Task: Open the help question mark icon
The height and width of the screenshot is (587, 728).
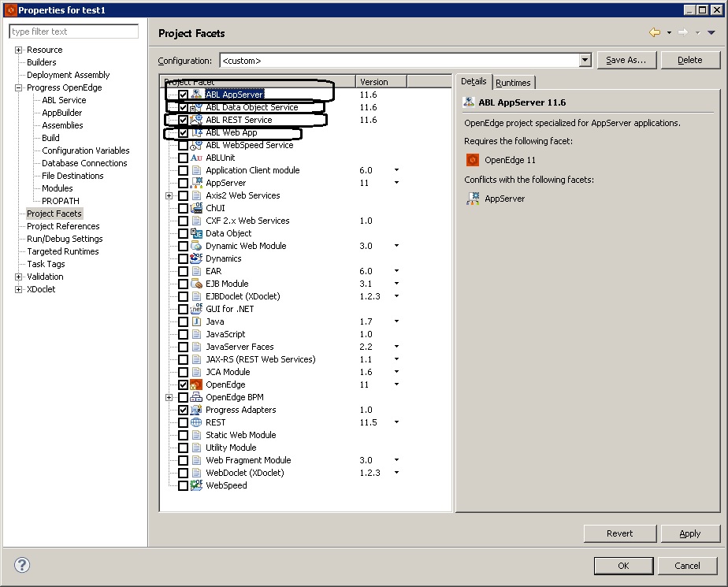Action: [x=22, y=565]
